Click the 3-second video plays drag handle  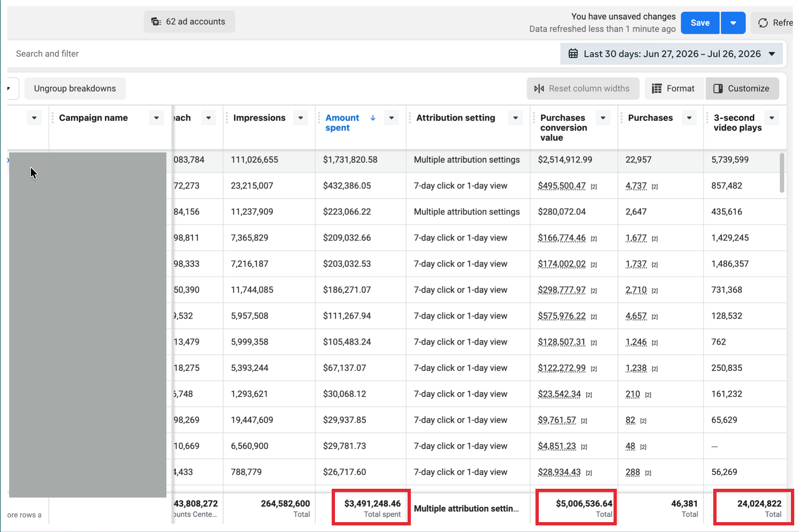[707, 118]
